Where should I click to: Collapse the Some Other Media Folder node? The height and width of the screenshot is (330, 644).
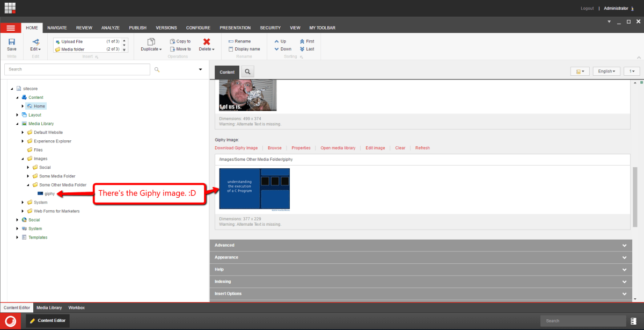[x=23, y=185]
